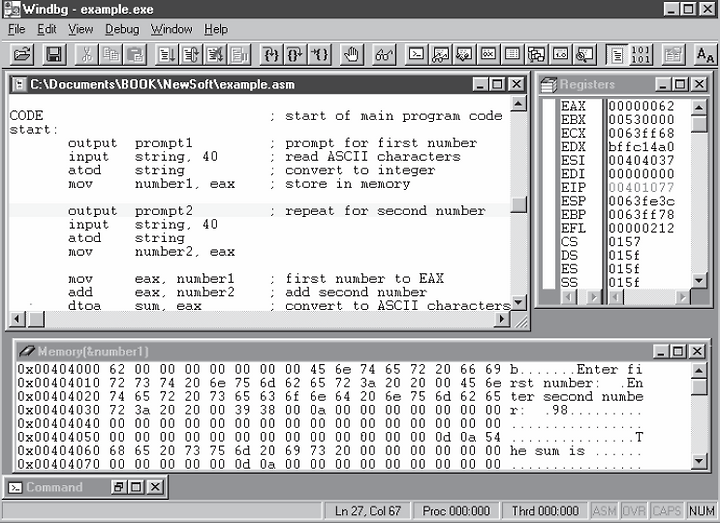Open the Window menu
The height and width of the screenshot is (523, 720).
[172, 29]
